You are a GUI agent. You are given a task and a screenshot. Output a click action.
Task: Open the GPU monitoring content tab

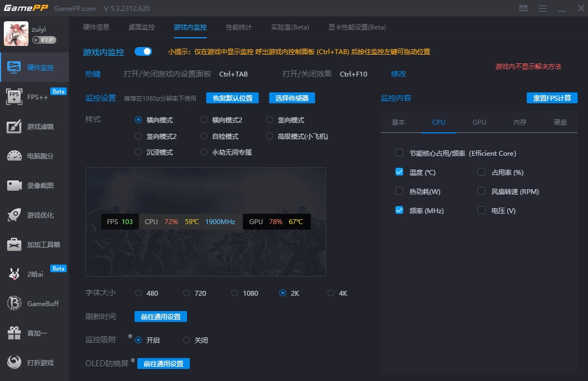coord(479,122)
